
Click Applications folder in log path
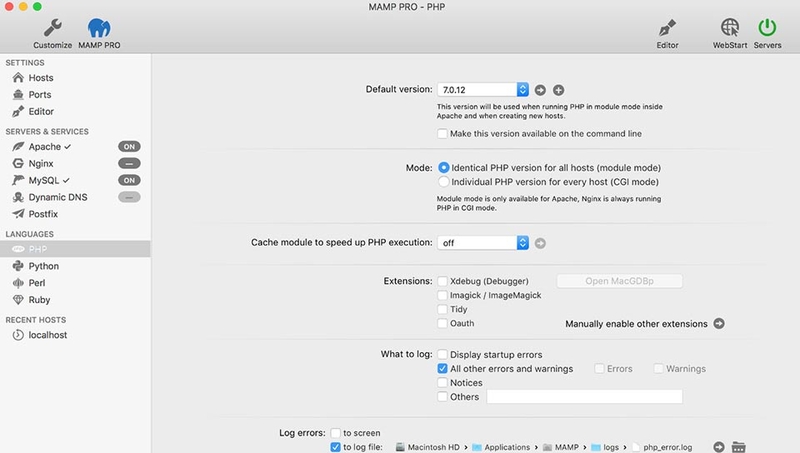[501, 447]
